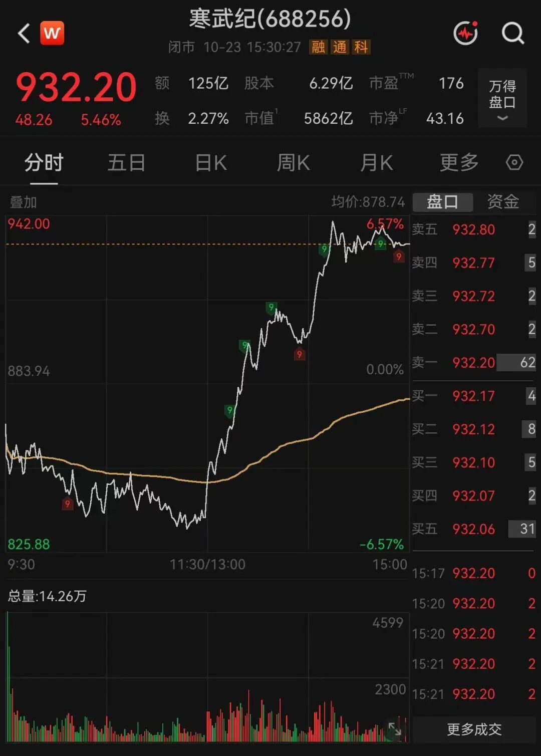The width and height of the screenshot is (541, 756).
Task: Select the 盘口 order book tab
Action: (x=443, y=202)
